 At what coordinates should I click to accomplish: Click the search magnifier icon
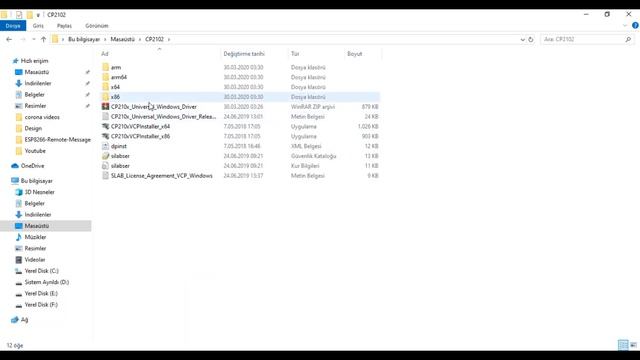tap(628, 39)
